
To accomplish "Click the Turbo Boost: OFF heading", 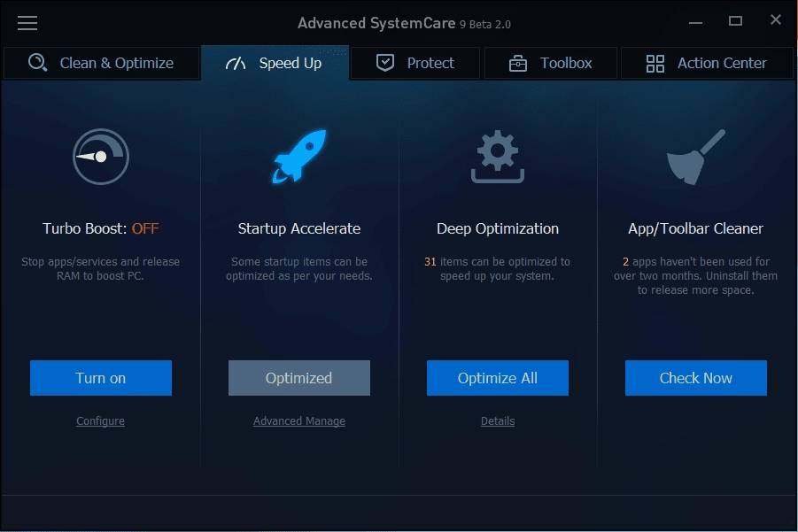I will click(x=101, y=228).
